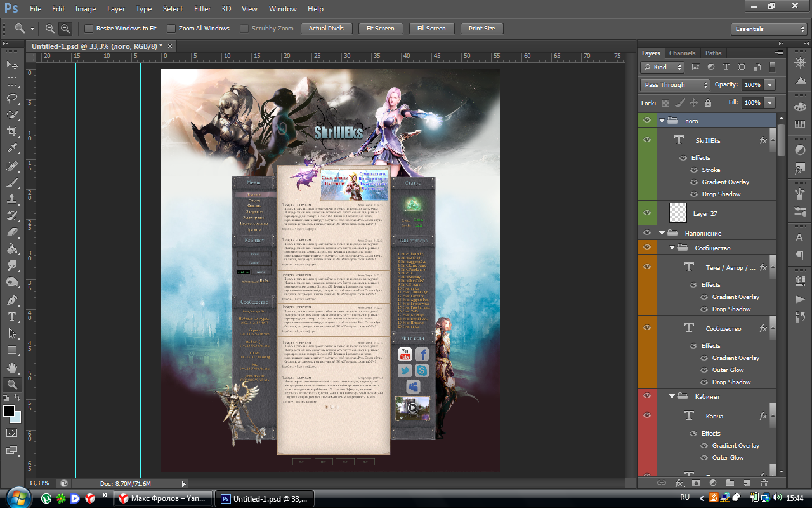Open the Essentials workspace dropdown
Image resolution: width=812 pixels, height=508 pixels.
coord(768,29)
